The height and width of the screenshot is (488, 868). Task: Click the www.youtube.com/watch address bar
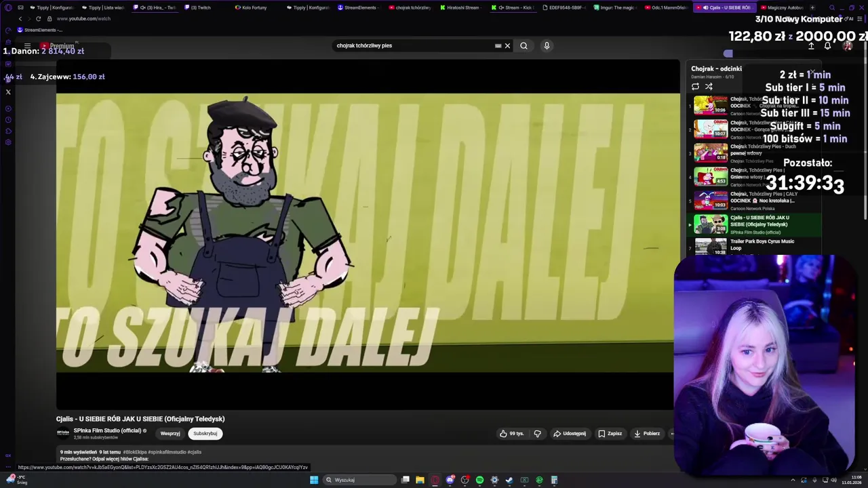click(x=83, y=18)
